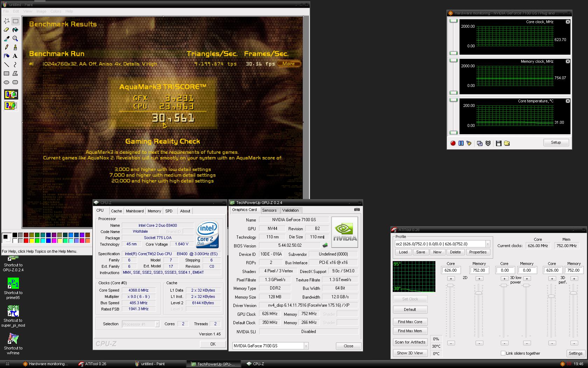This screenshot has height=368, width=588.
Task: Open the Shortcut to super_pi_mod desktop icon
Action: (x=13, y=316)
